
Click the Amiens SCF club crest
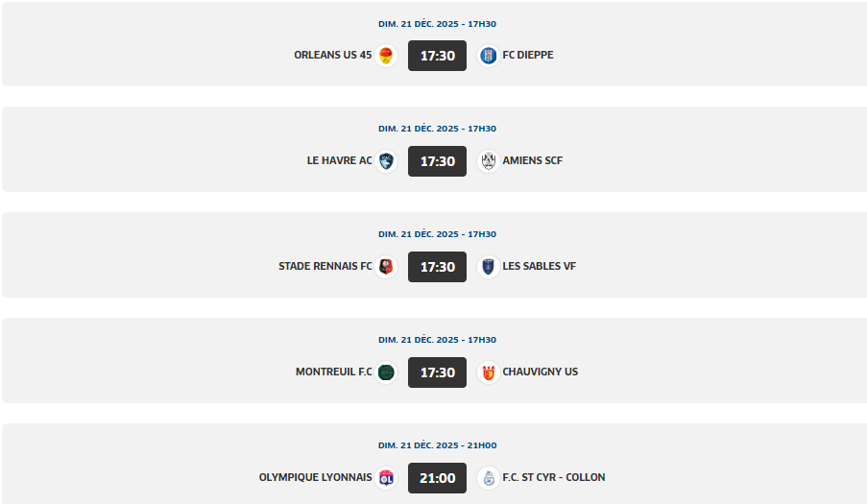[489, 161]
